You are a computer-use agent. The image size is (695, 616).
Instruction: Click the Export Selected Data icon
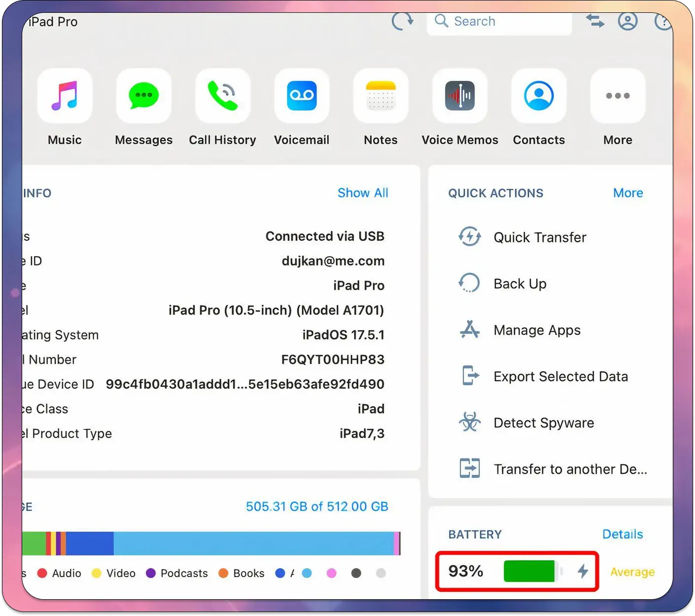click(470, 376)
